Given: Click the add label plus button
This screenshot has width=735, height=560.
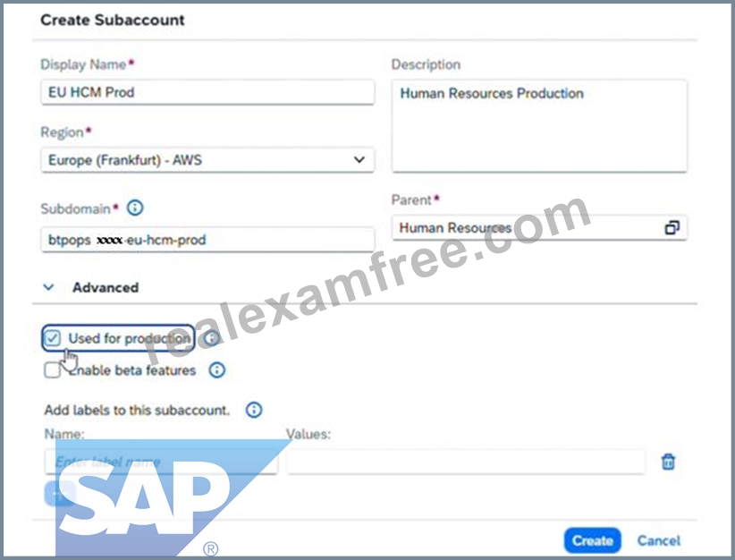Looking at the screenshot, I should (x=60, y=495).
